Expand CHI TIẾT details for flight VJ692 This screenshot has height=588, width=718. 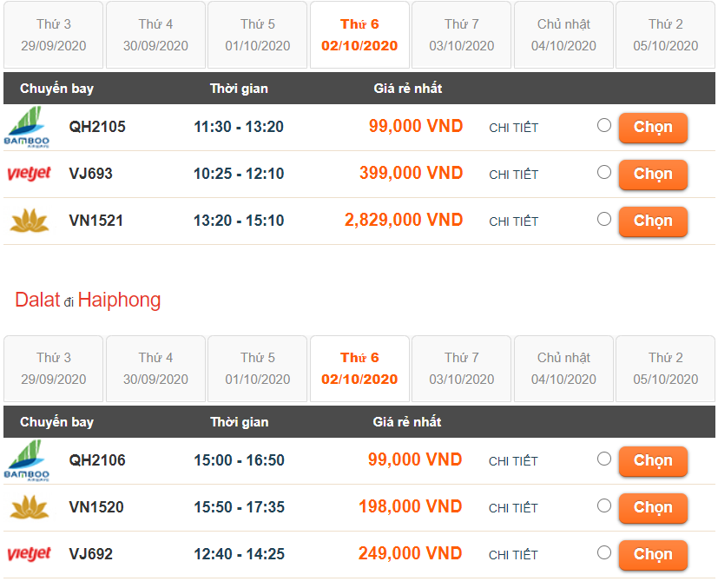coord(513,555)
